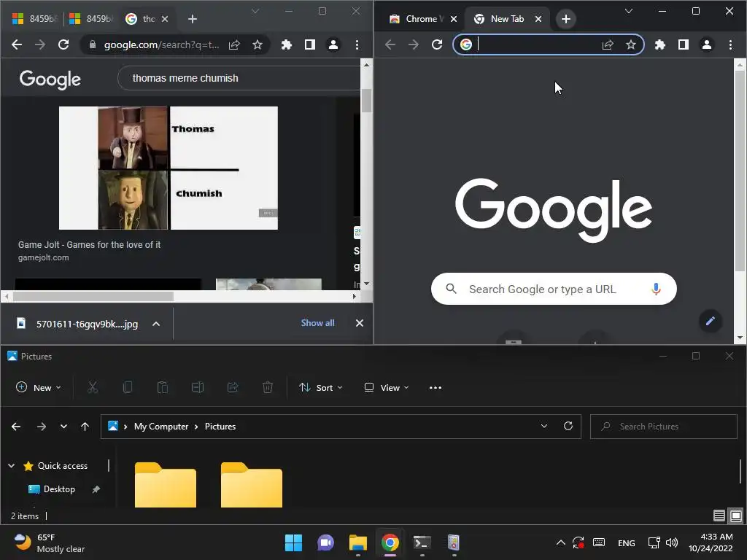
Task: Open the Sort dropdown in File Explorer
Action: [321, 388]
